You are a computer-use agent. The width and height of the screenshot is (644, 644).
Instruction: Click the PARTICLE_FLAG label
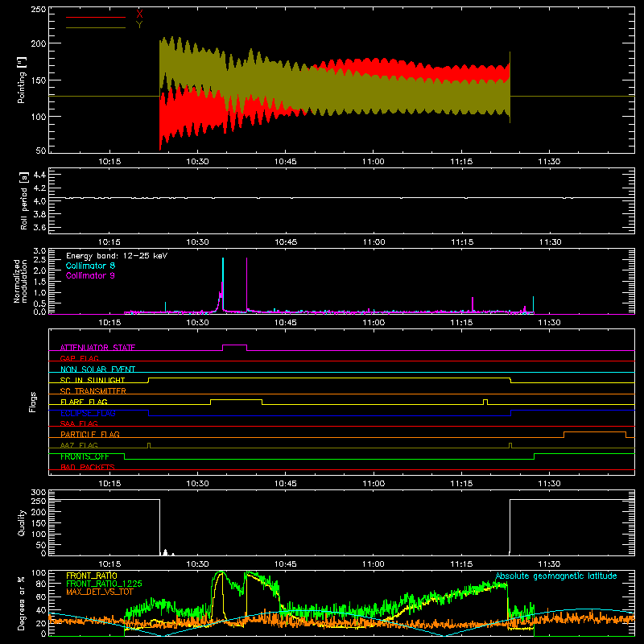coord(90,435)
